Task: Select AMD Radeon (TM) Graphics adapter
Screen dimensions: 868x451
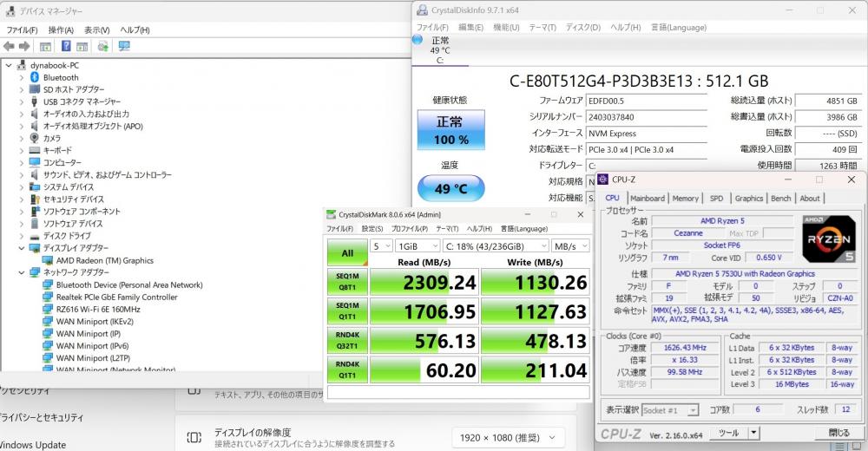Action: [x=105, y=261]
